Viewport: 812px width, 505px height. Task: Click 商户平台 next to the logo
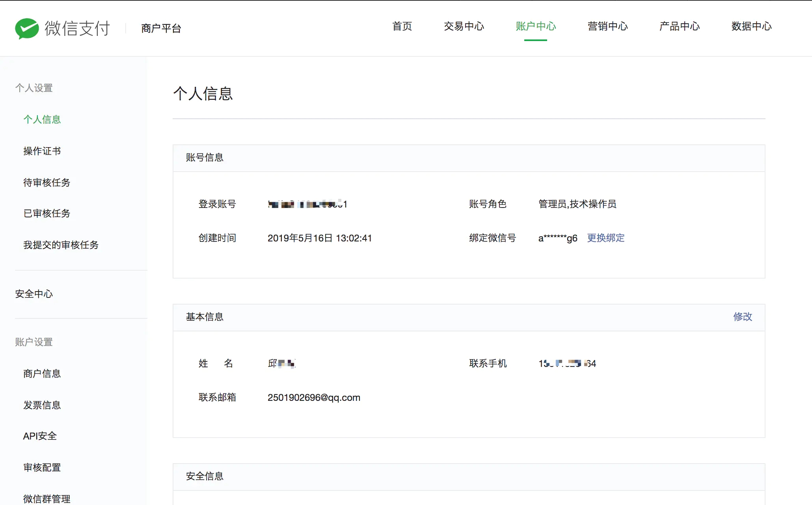pos(160,28)
